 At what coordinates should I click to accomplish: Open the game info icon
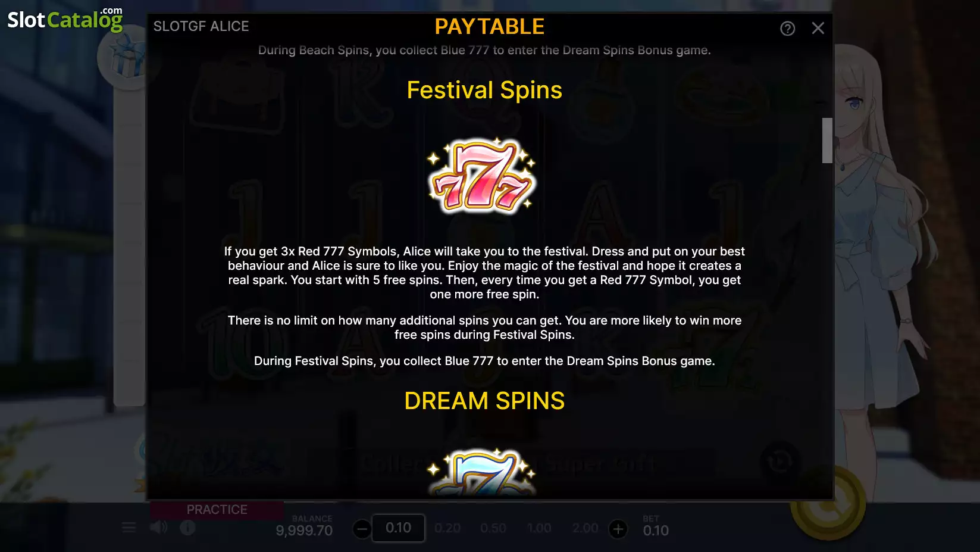point(187,528)
